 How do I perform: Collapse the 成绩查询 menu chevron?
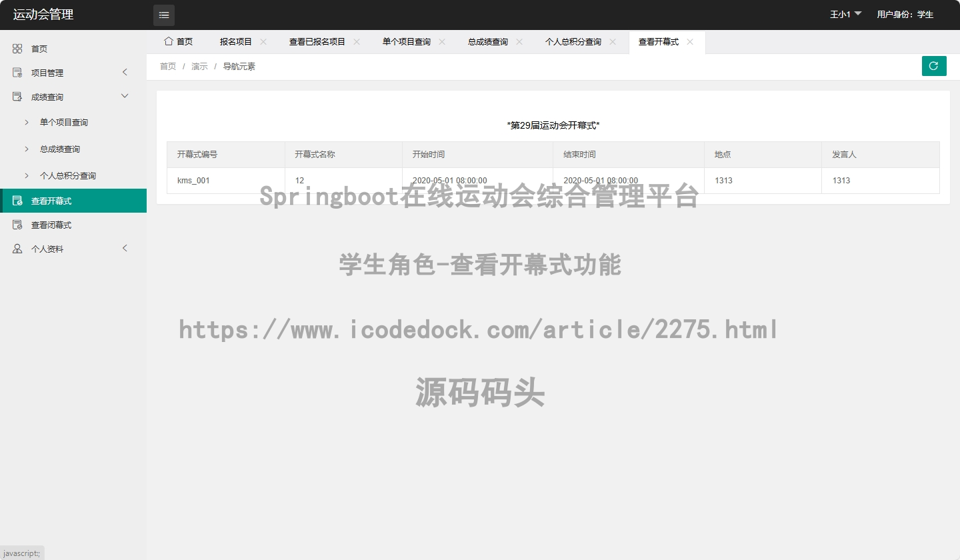pos(125,96)
